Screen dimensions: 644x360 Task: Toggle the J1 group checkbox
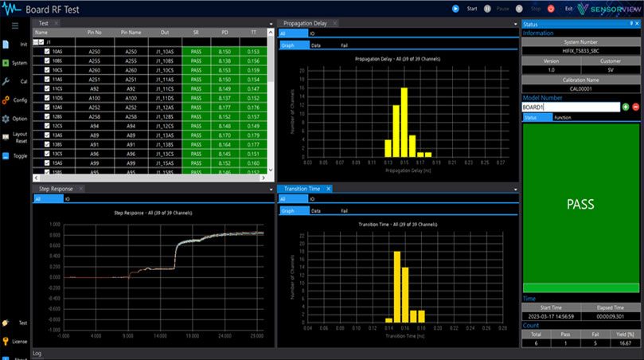tap(41, 42)
